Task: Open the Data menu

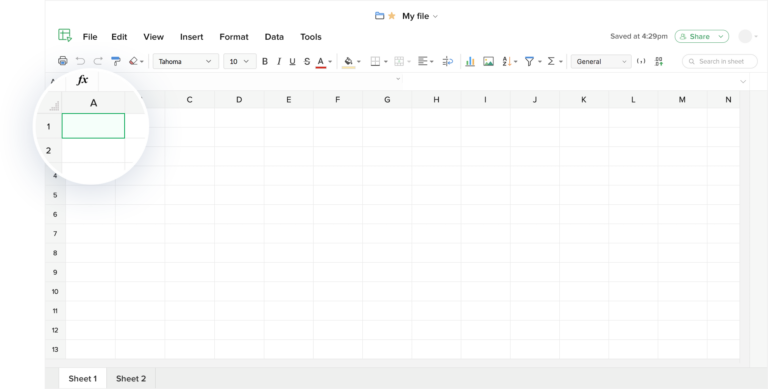Action: click(274, 37)
